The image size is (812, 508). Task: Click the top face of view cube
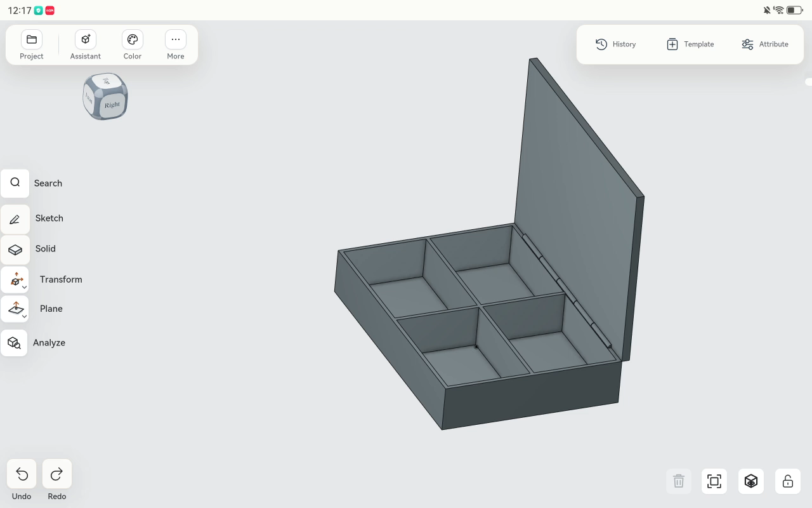coord(107,81)
